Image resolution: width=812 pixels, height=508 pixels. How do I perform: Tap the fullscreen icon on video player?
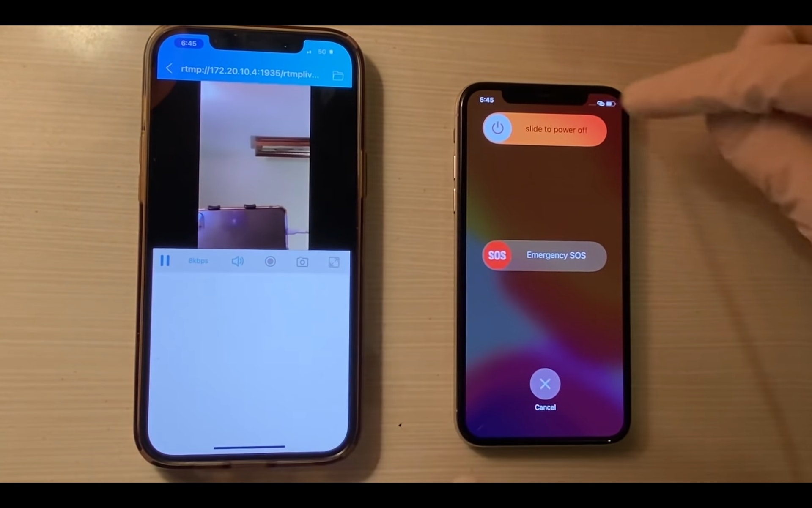334,261
